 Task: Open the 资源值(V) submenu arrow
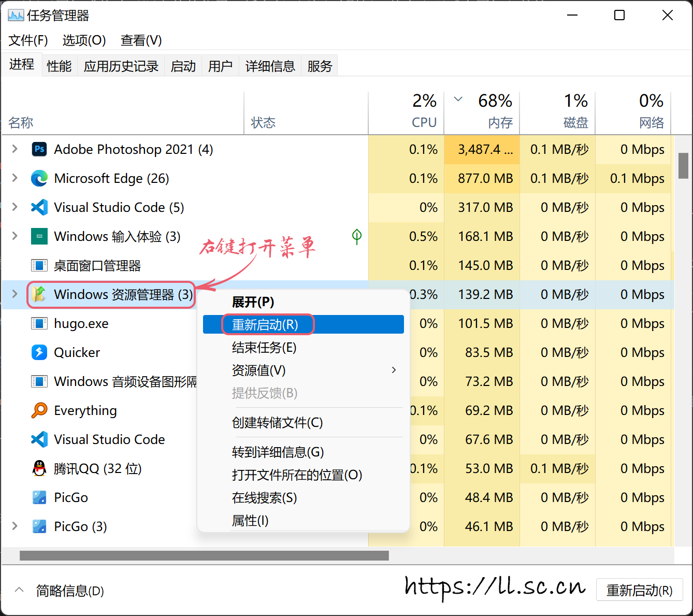[x=394, y=370]
